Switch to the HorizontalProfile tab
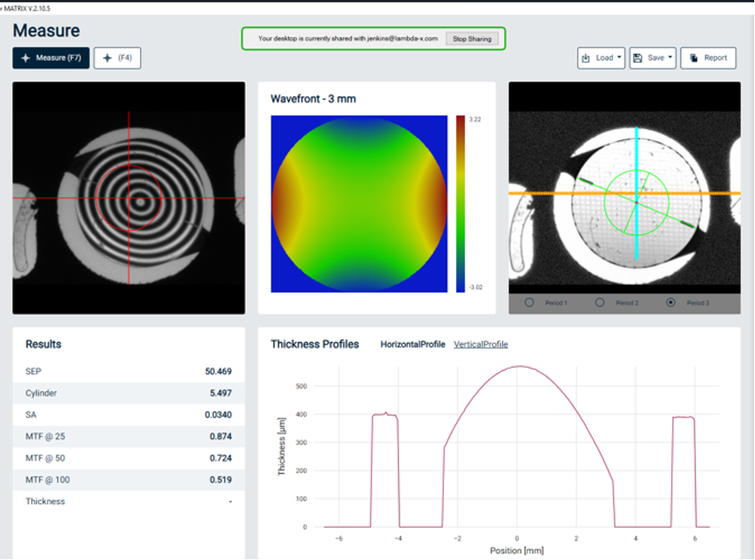The image size is (755, 560). tap(413, 344)
